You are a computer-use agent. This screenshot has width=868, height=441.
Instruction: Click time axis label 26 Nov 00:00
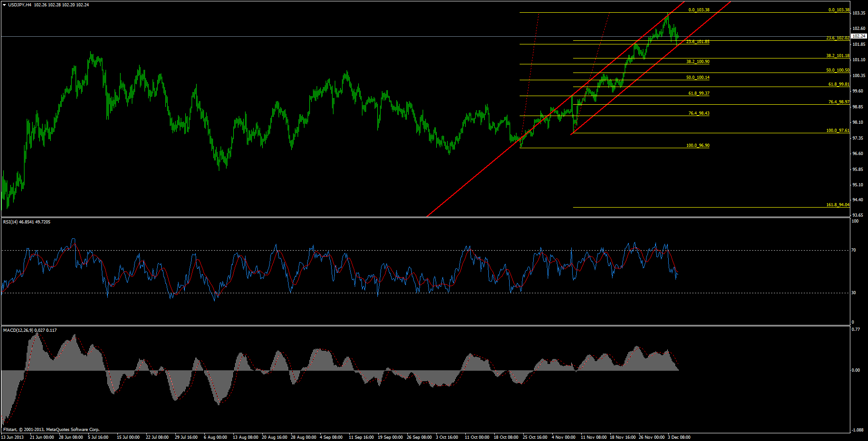(651, 437)
